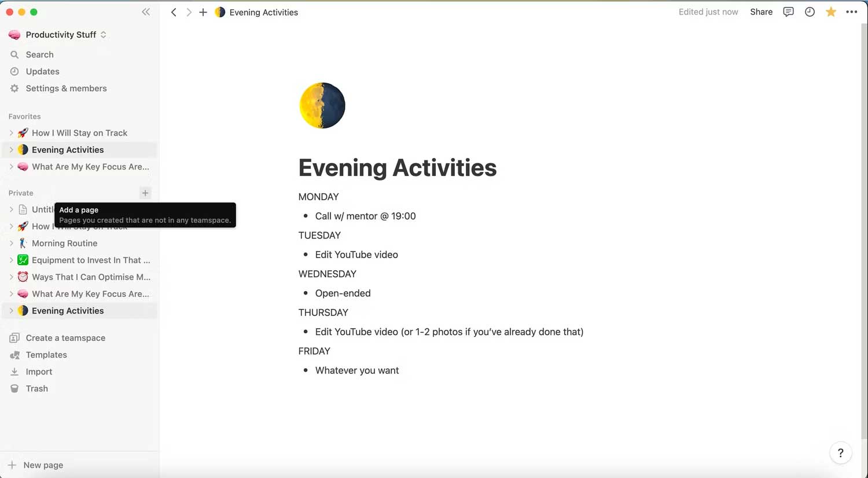Screen dimensions: 868x478
Task: Expand Private What Are My Key Focus page
Action: 11,293
